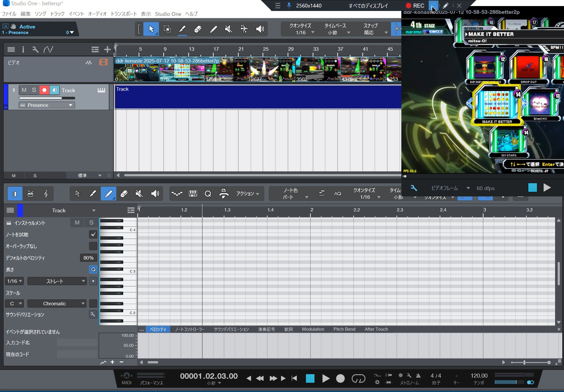564x392 pixels.
Task: Toggle the audition notes checkbox
Action: pyautogui.click(x=93, y=234)
